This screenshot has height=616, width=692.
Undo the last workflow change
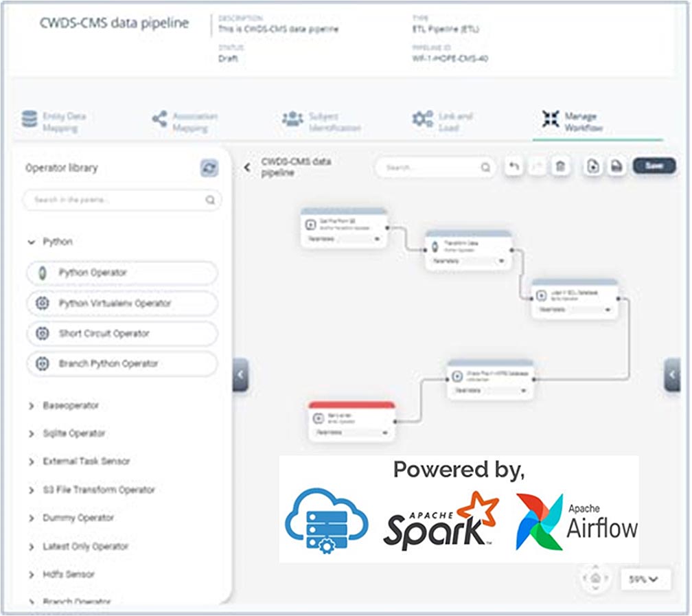coord(514,166)
